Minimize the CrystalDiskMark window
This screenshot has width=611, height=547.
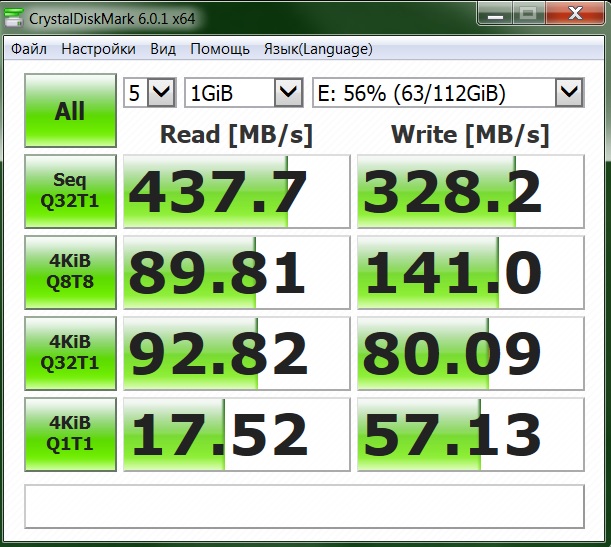tap(495, 14)
